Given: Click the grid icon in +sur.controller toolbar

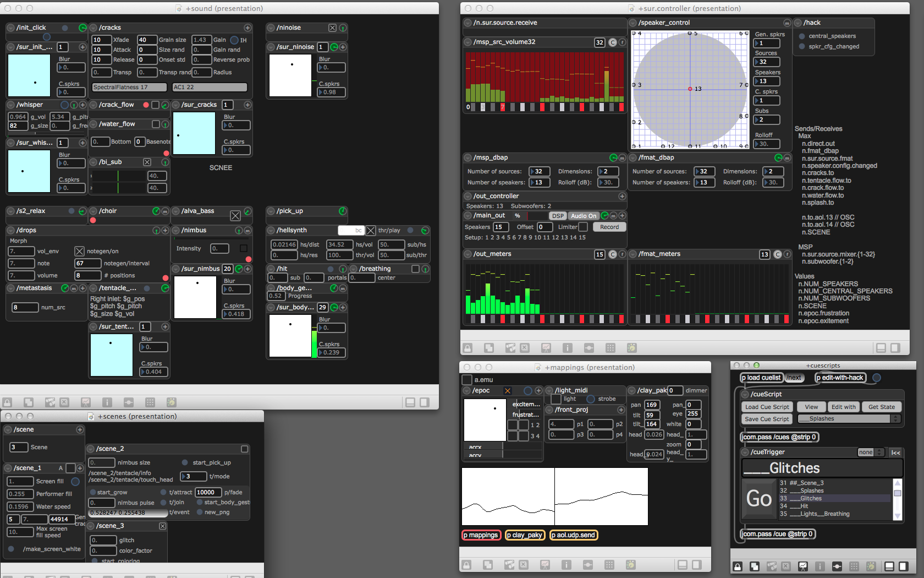Looking at the screenshot, I should 610,348.
